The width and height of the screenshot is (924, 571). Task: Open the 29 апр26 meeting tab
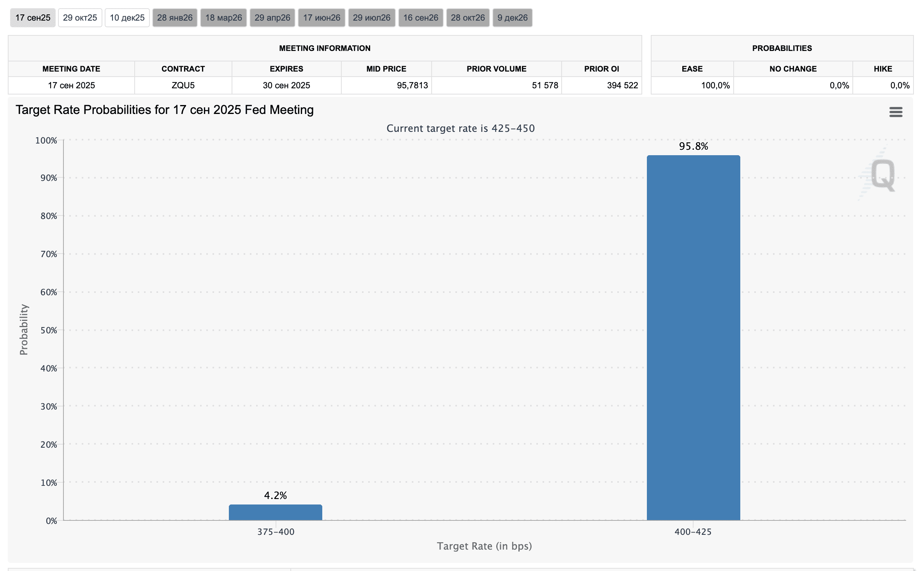(x=272, y=18)
